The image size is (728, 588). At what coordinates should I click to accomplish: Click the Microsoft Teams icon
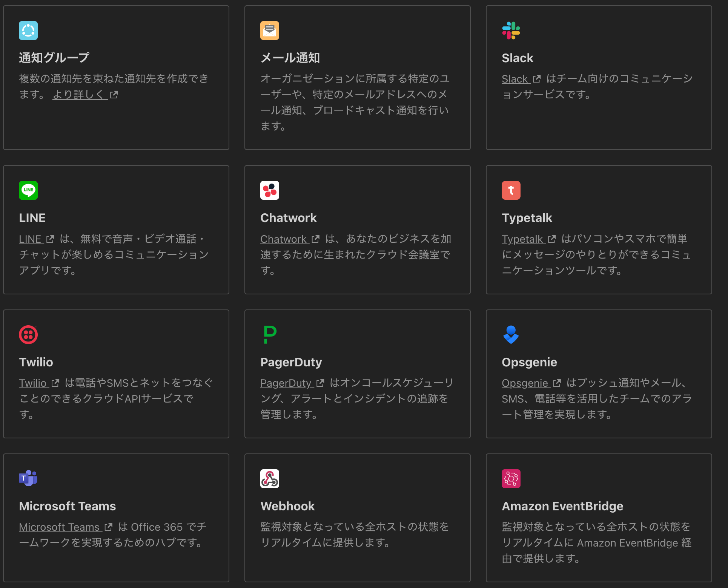point(28,479)
